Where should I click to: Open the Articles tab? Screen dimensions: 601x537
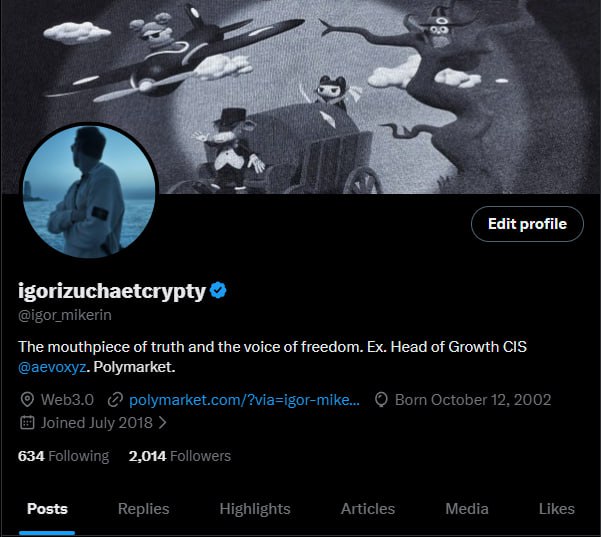coord(368,509)
